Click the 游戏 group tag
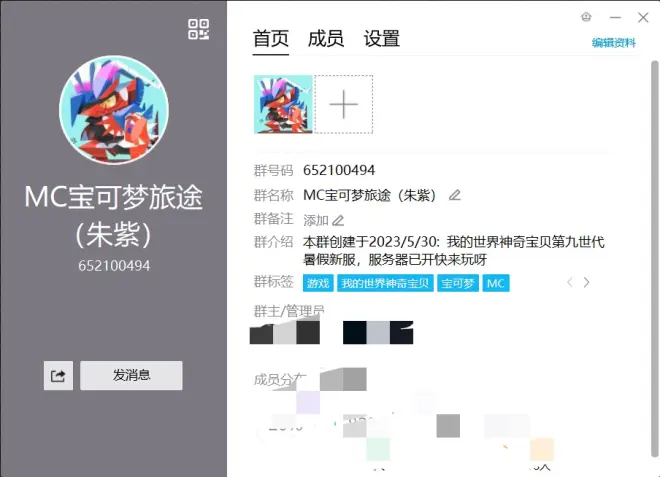 (x=318, y=284)
